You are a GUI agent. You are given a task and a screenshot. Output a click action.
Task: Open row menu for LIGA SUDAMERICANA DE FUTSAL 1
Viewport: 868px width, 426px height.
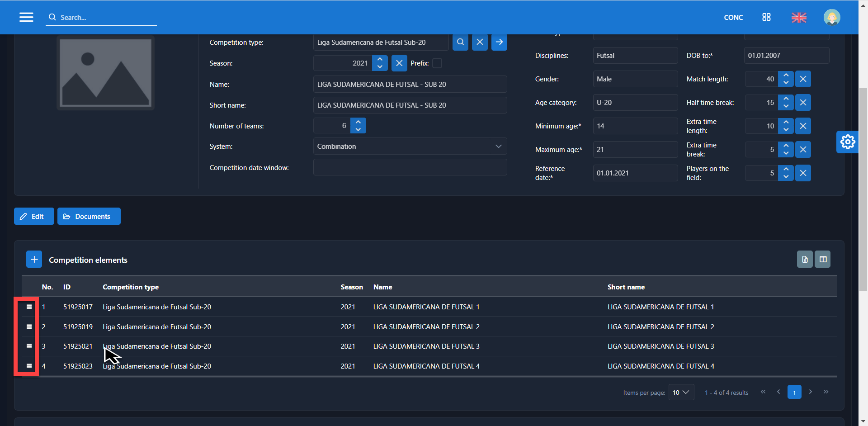pyautogui.click(x=29, y=307)
